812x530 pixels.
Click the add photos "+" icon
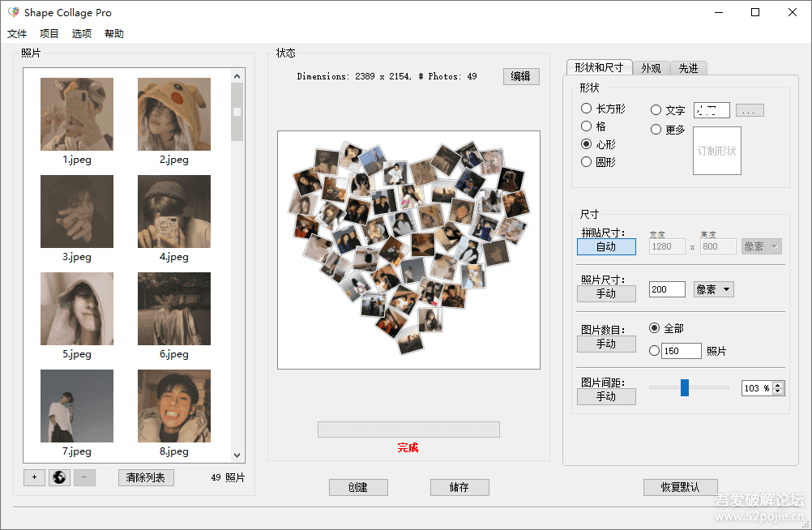34,477
